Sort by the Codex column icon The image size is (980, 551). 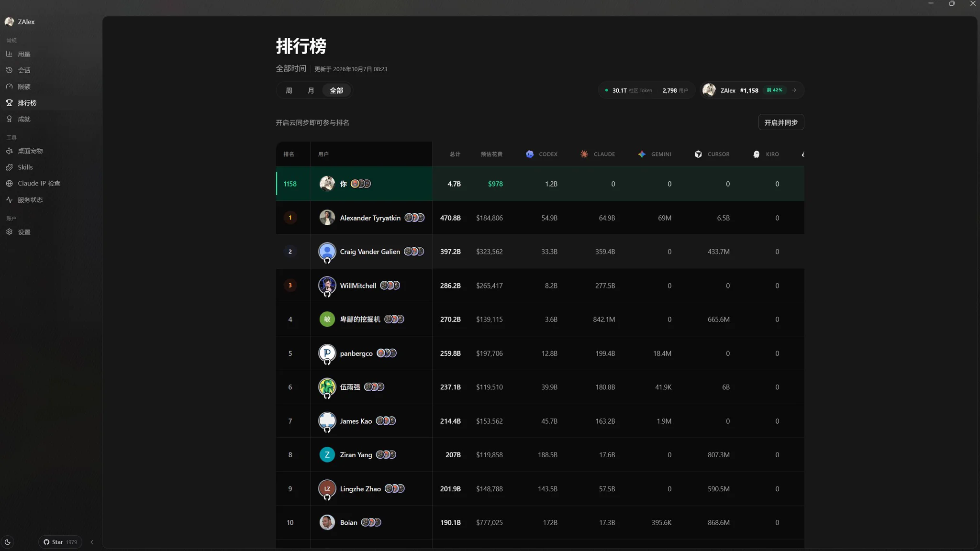[530, 154]
